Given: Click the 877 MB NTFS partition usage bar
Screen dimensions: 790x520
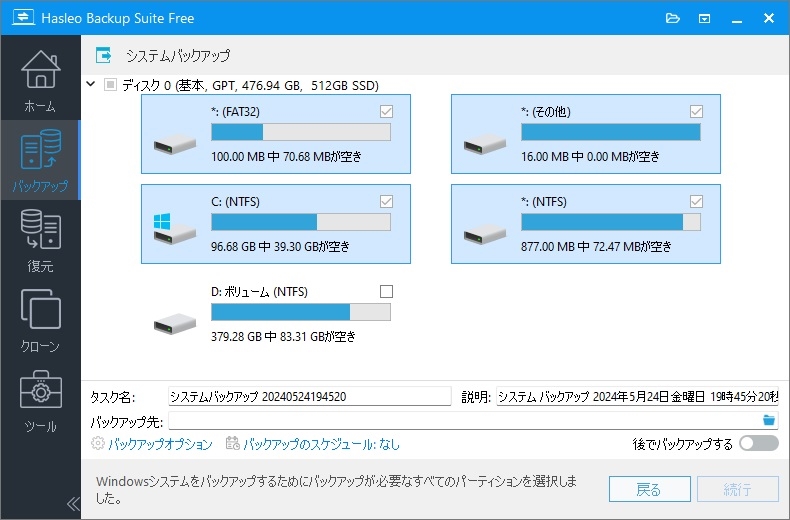Looking at the screenshot, I should click(611, 222).
